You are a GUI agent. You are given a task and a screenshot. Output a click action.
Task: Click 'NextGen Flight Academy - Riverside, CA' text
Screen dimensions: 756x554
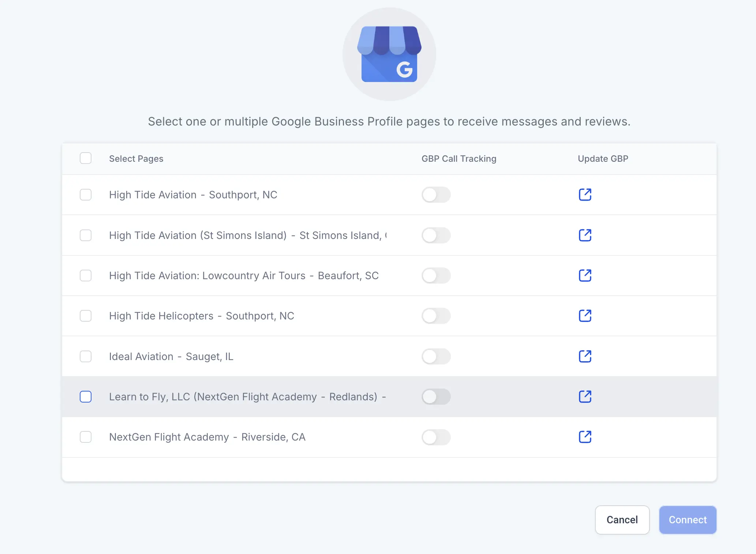[x=207, y=437]
